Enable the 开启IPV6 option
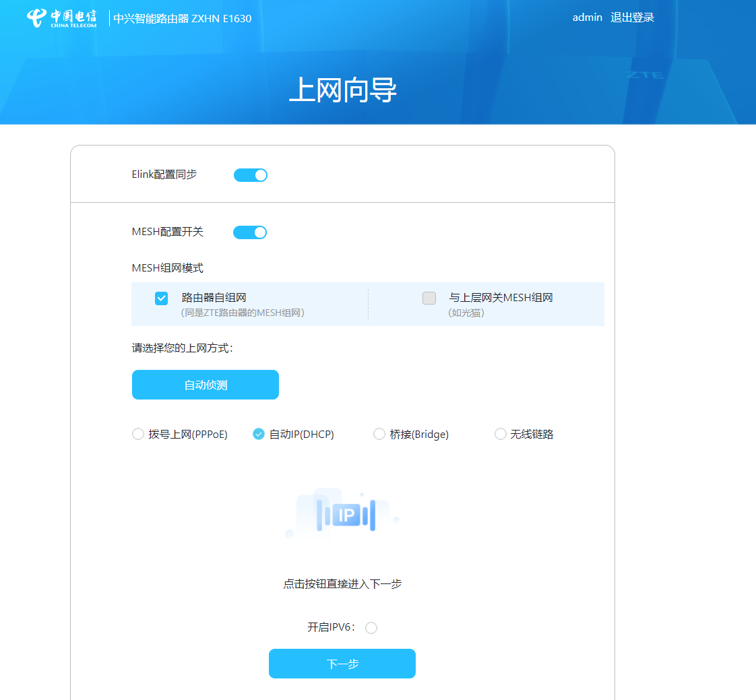 371,628
